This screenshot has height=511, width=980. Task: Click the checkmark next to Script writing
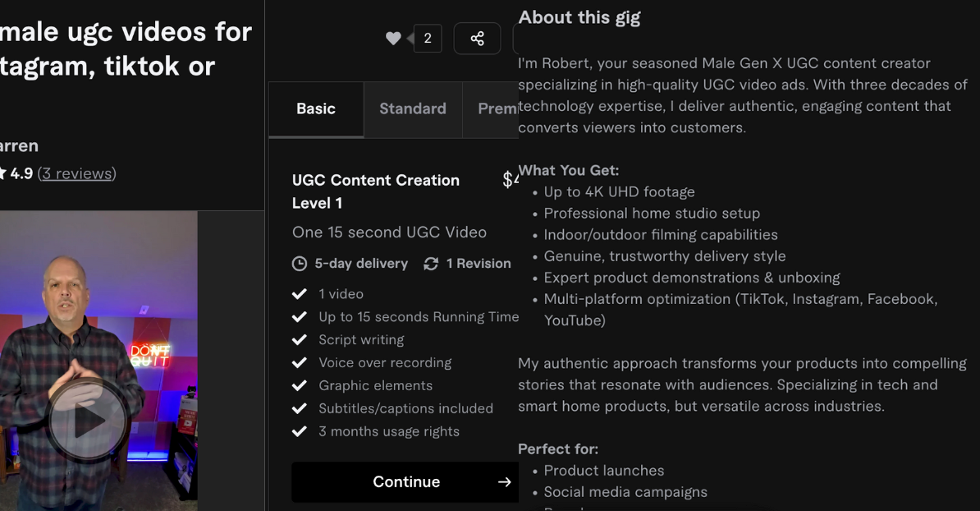(300, 339)
